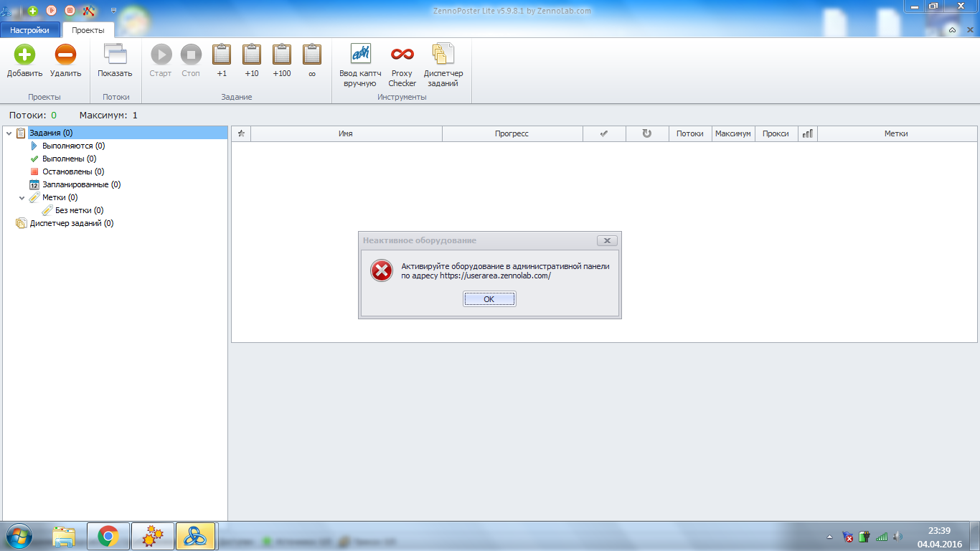Close the Неактивное оборудование dialog
Image resolution: width=980 pixels, height=551 pixels.
point(607,241)
